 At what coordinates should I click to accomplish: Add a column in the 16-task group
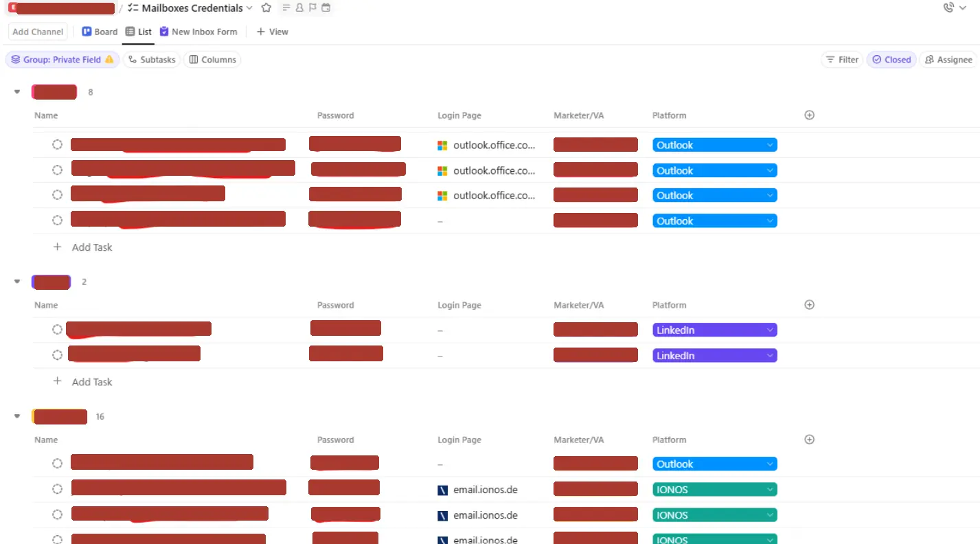(x=809, y=440)
